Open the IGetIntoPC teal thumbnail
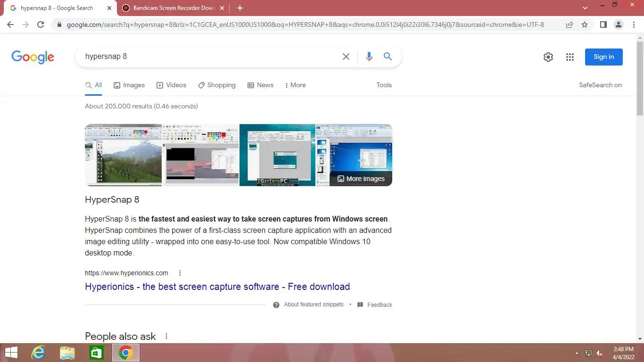This screenshot has height=362, width=644. pos(277,155)
